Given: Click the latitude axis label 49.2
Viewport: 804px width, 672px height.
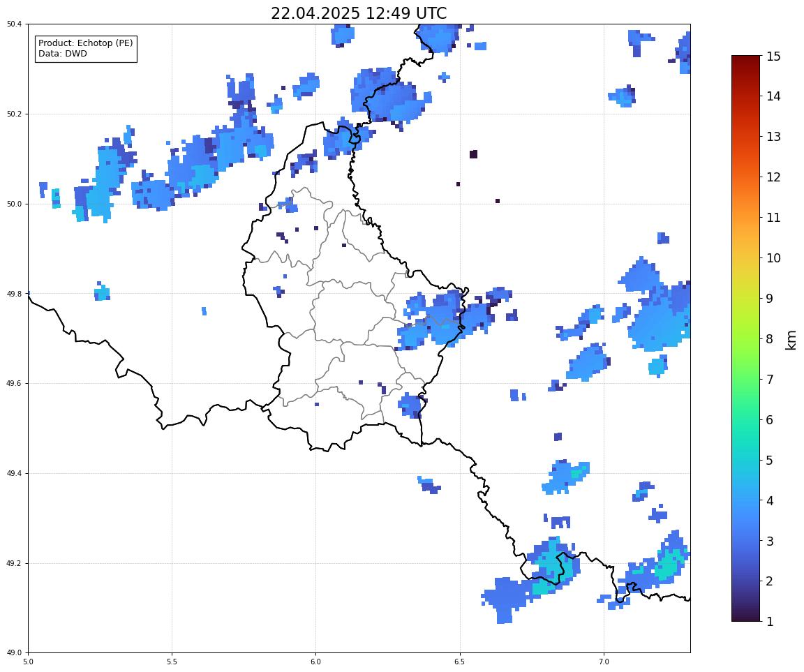Looking at the screenshot, I should (15, 563).
